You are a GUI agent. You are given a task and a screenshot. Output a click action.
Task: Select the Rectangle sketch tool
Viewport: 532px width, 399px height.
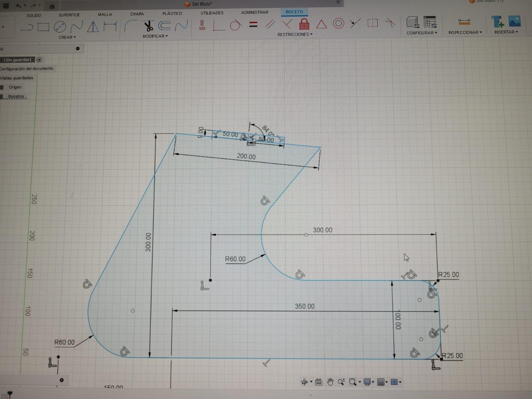pos(43,27)
